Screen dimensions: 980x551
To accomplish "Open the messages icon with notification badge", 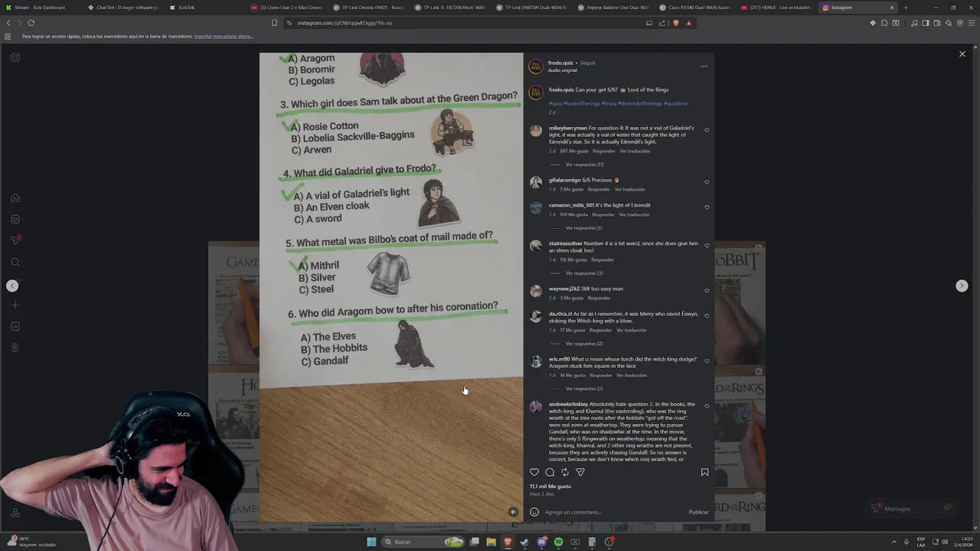I will click(x=15, y=240).
